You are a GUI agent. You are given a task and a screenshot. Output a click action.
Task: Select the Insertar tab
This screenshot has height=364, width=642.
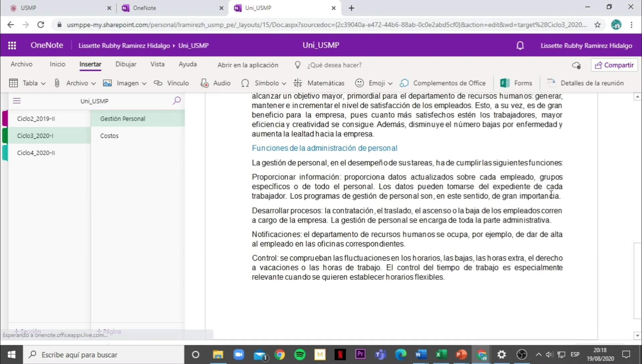tap(90, 64)
